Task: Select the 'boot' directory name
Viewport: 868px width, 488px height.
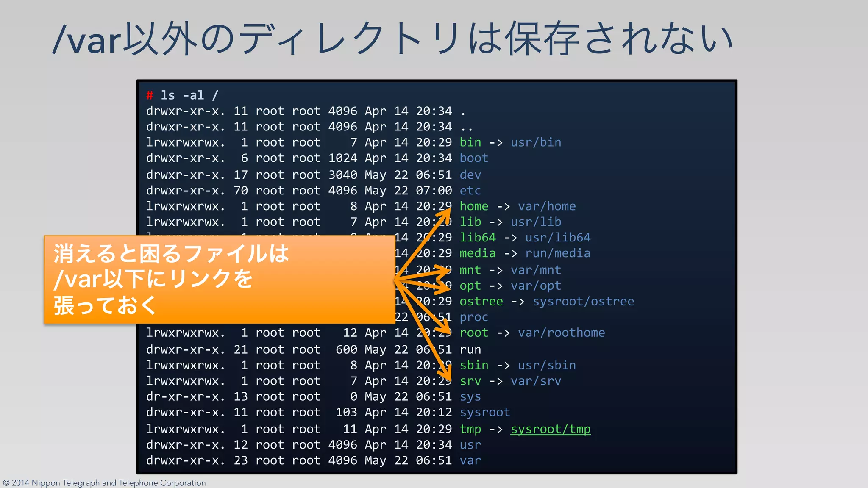Action: pyautogui.click(x=474, y=158)
